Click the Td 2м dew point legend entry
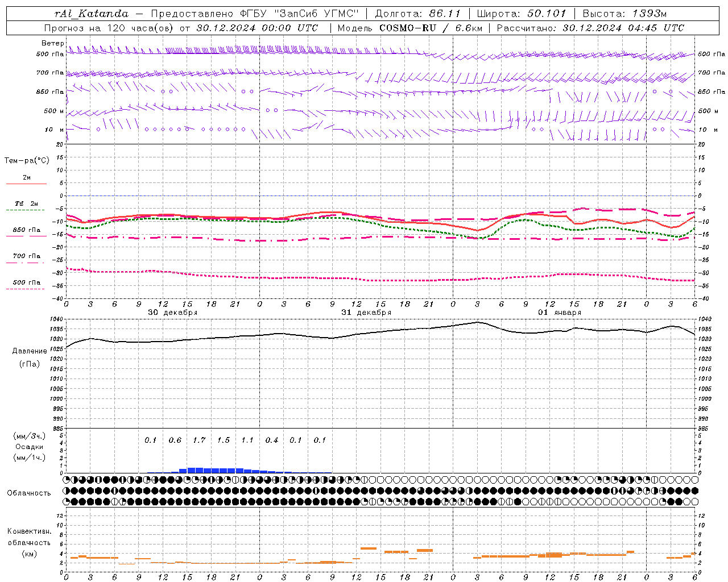The width and height of the screenshot is (728, 582). pos(27,203)
